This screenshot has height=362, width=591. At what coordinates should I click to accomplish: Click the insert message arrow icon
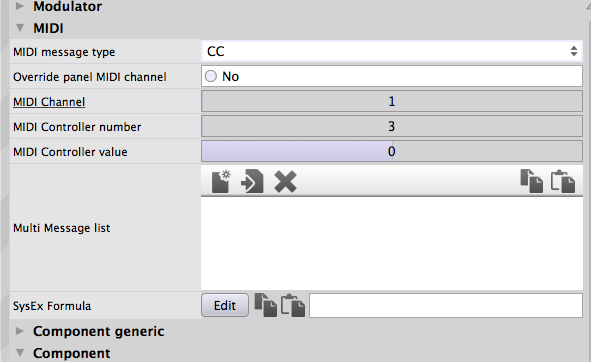coord(252,181)
